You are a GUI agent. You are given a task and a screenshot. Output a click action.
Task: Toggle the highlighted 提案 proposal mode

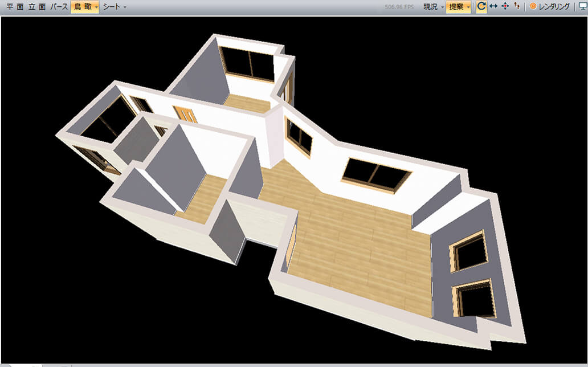[x=456, y=7]
